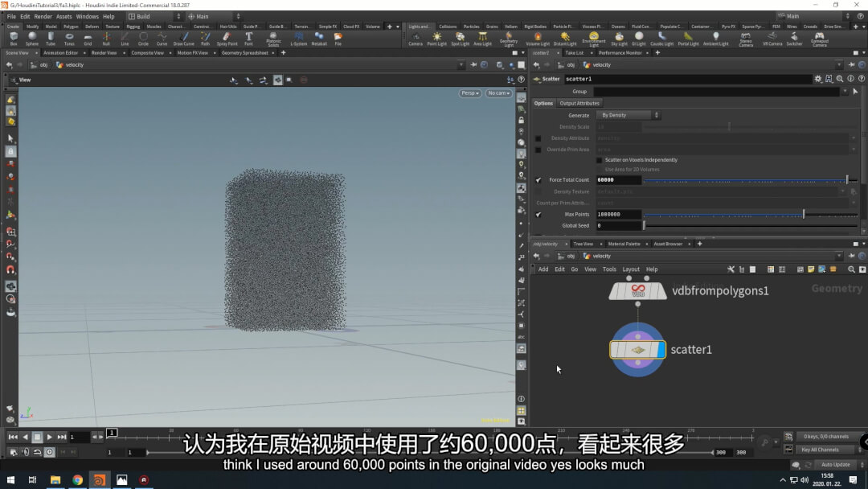
Task: Add a Volume Light
Action: point(538,39)
